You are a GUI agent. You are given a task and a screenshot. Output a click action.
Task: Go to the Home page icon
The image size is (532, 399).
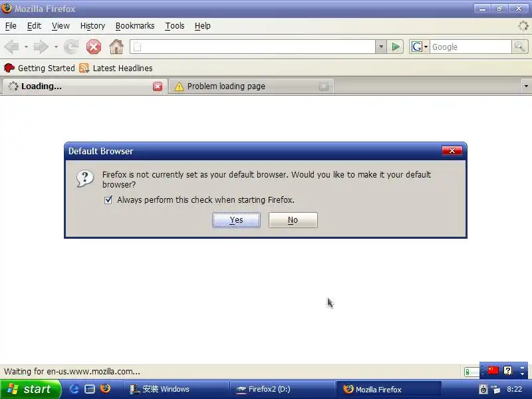coord(116,47)
